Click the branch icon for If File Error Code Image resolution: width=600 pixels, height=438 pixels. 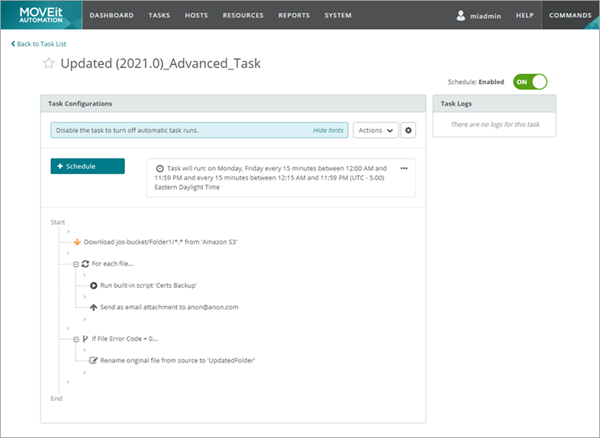(85, 339)
